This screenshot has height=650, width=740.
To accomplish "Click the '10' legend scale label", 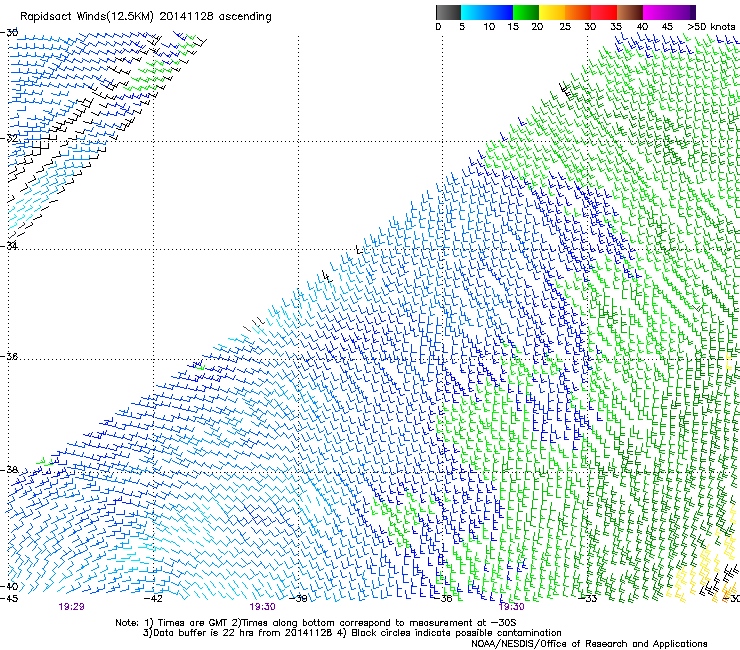I will pyautogui.click(x=489, y=27).
